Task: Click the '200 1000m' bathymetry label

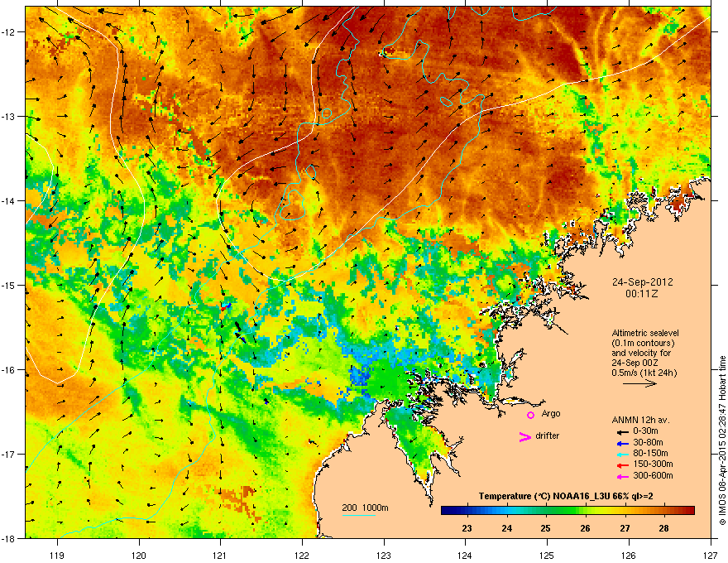Action: [365, 508]
